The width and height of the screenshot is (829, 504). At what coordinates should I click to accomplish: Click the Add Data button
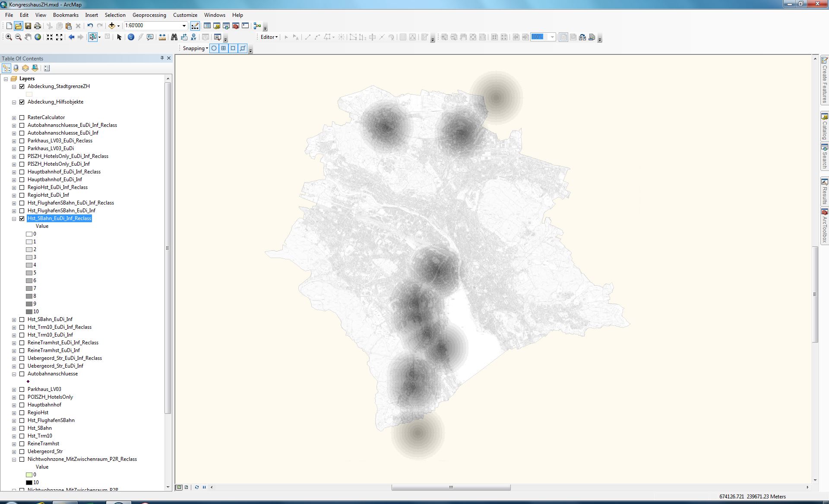112,26
